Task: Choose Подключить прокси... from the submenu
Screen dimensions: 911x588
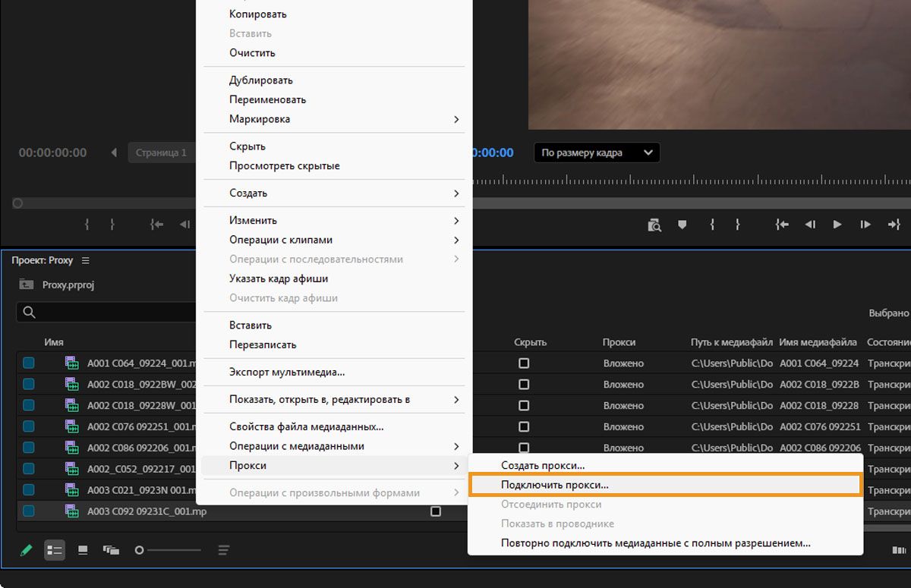Action: 555,485
